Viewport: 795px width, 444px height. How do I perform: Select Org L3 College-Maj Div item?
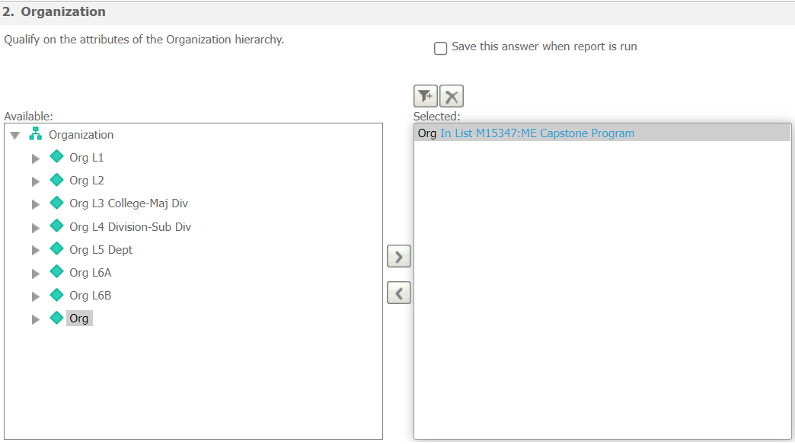[x=129, y=203]
